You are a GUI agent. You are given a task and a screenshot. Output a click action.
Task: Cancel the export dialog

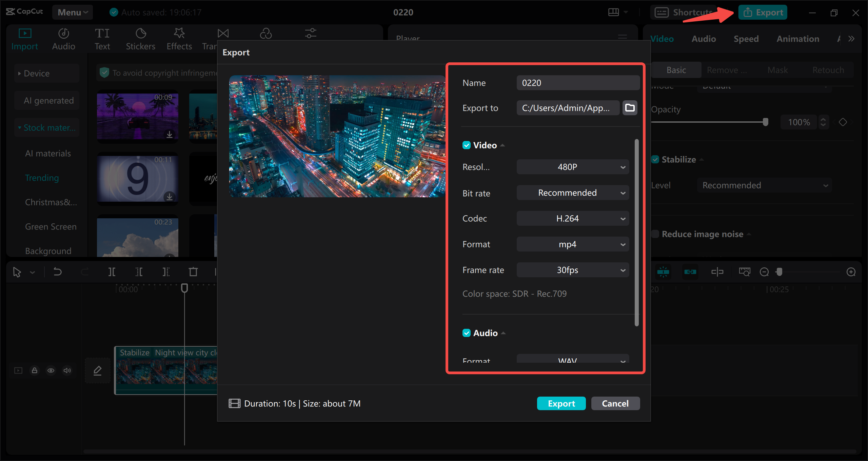pos(615,403)
